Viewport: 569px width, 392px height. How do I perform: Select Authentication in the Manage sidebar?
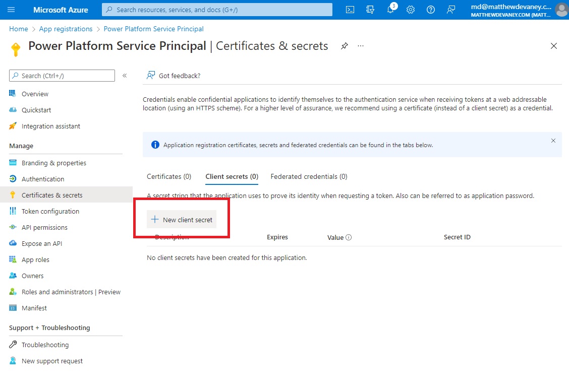tap(42, 178)
